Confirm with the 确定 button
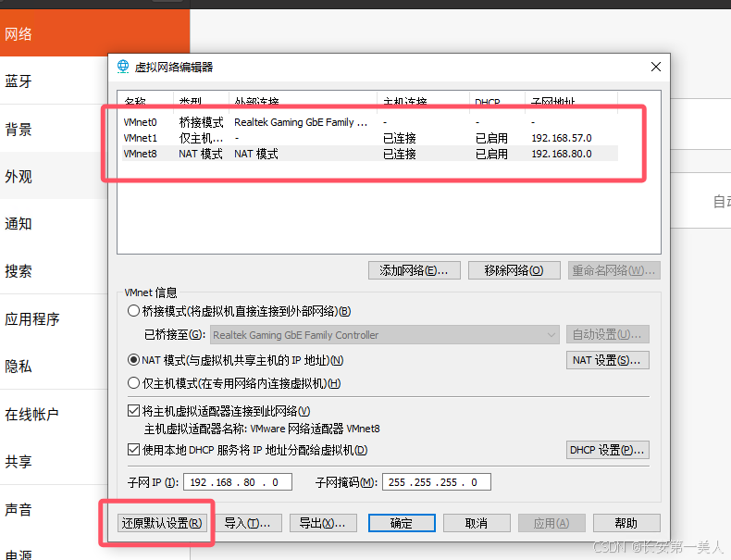Screen dimensions: 731x560 point(402,523)
